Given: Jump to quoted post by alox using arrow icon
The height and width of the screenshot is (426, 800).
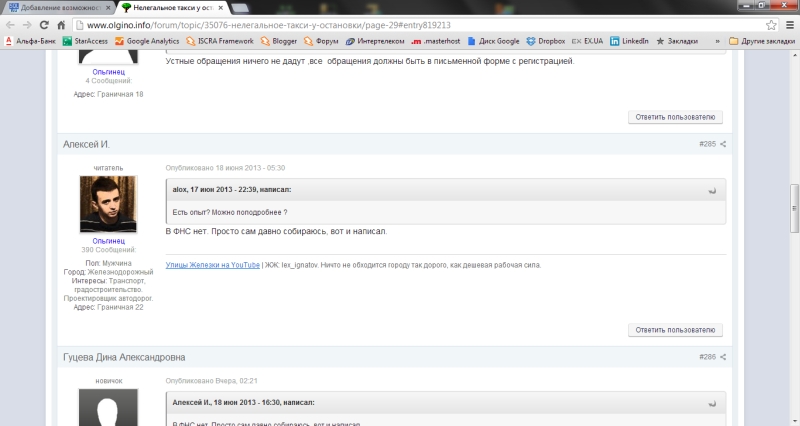Looking at the screenshot, I should [x=712, y=189].
